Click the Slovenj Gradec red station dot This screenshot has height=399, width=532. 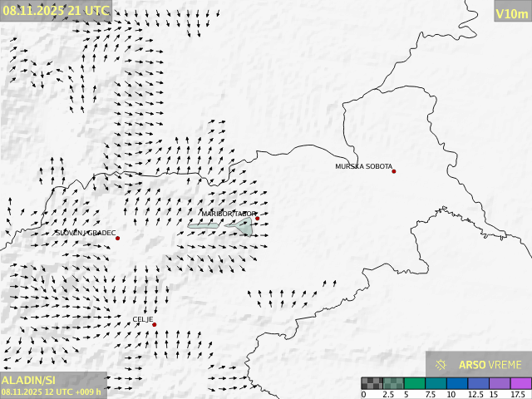click(x=118, y=239)
